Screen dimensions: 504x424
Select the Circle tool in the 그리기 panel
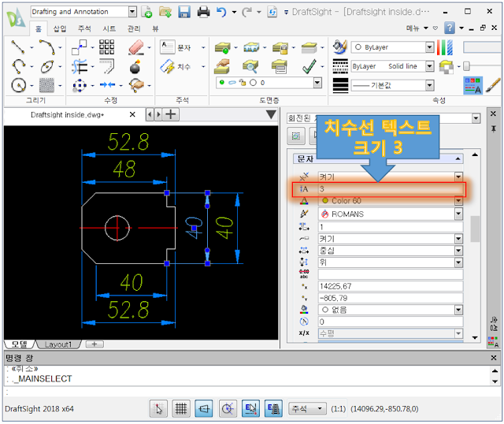point(19,84)
